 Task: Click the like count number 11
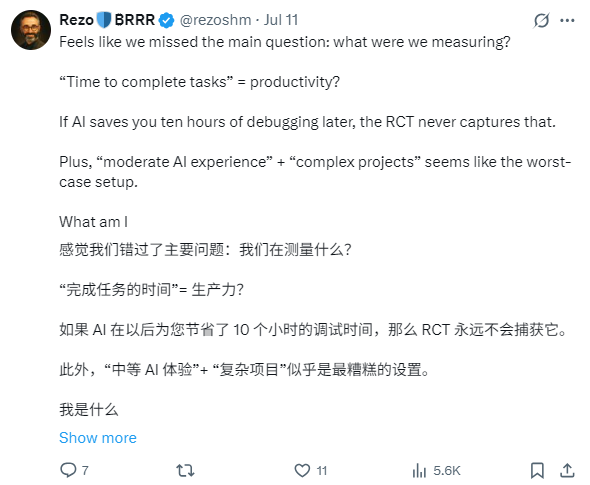pyautogui.click(x=322, y=470)
